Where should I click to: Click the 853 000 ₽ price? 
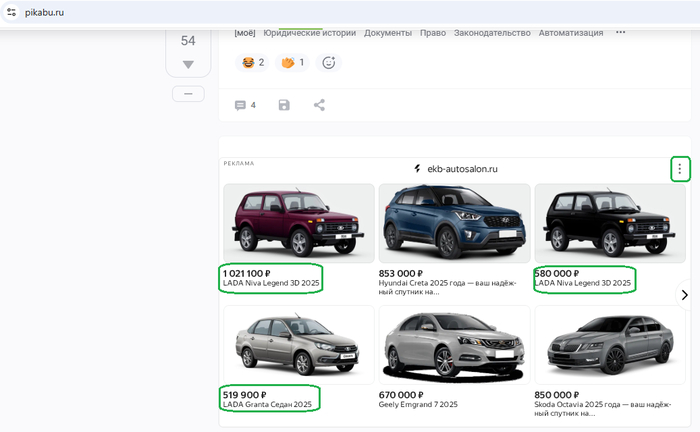point(400,274)
